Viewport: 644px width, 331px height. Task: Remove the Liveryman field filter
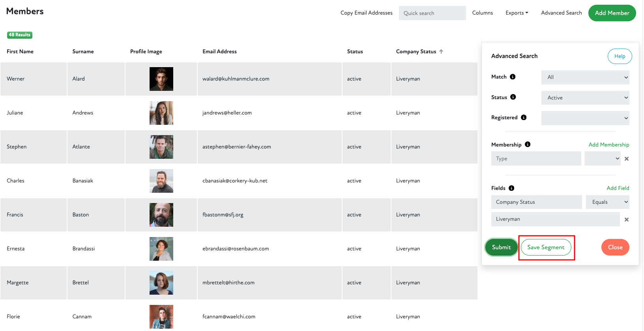click(x=627, y=220)
